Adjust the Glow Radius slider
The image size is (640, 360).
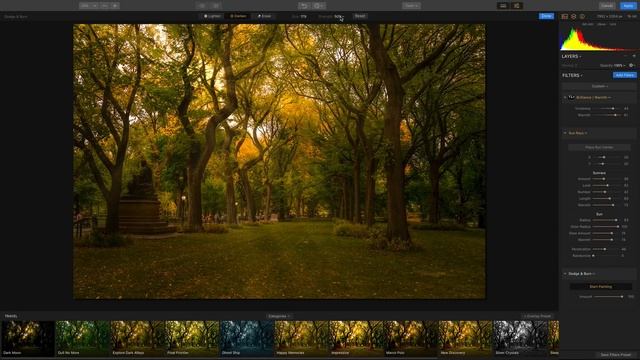(606, 227)
